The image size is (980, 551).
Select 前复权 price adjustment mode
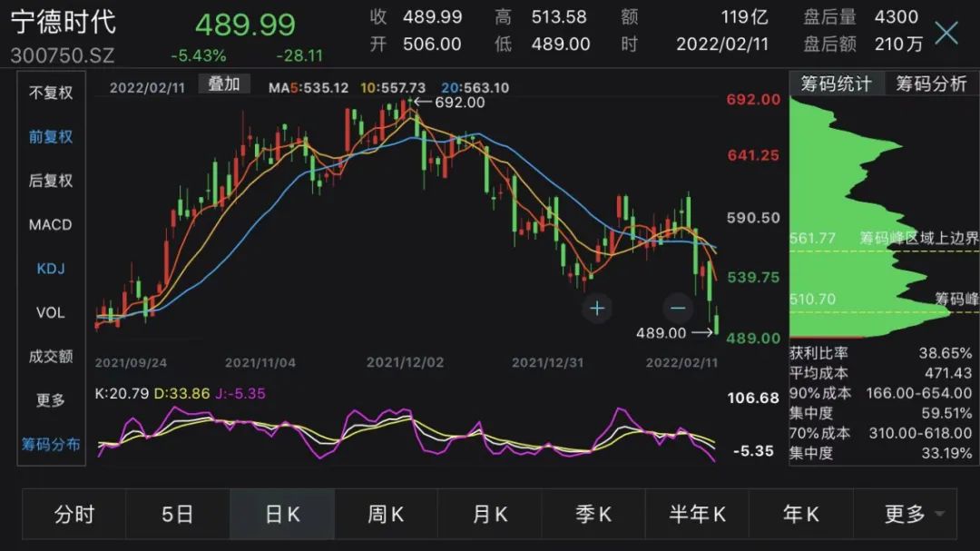tap(51, 137)
